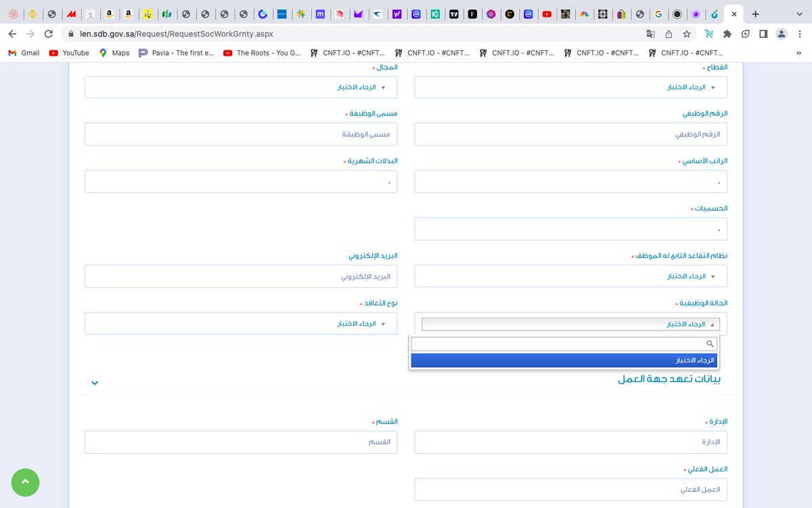The image size is (812, 508).
Task: Click the القسم input field
Action: [241, 442]
